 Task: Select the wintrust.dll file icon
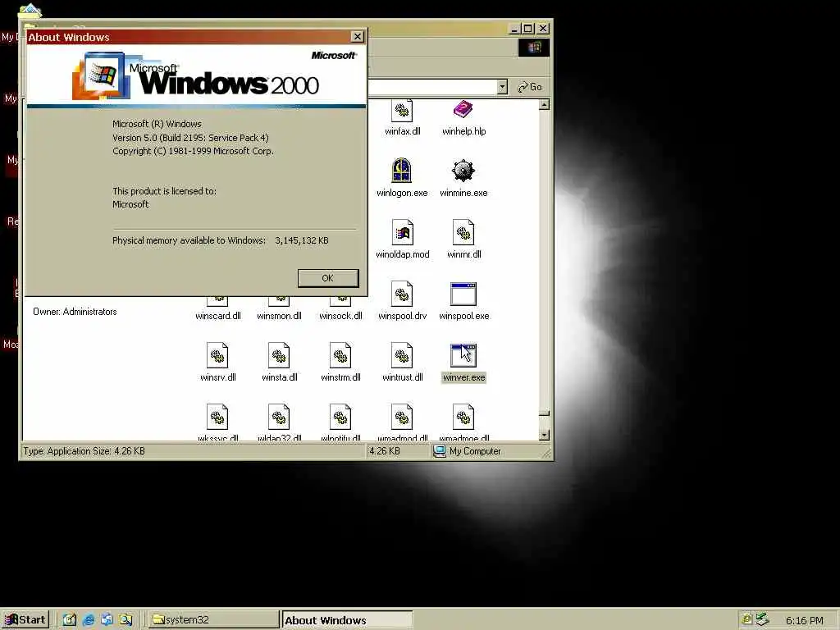coord(402,355)
